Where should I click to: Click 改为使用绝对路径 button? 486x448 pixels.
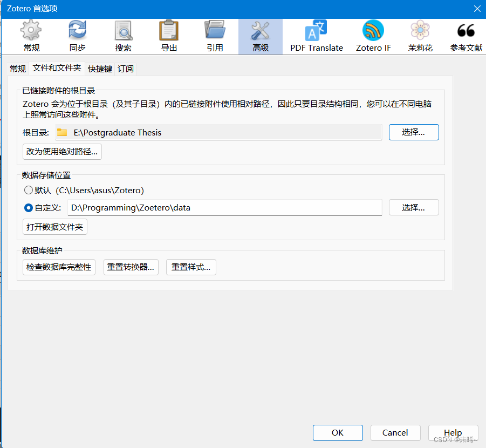coord(62,151)
